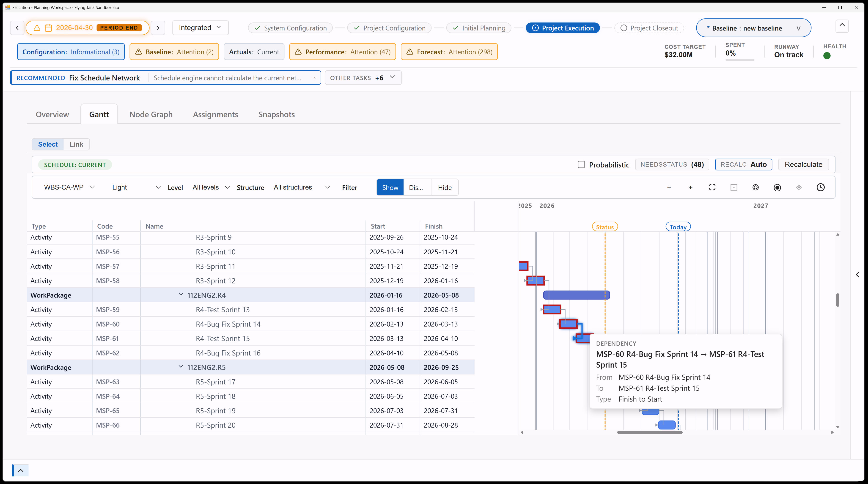868x484 pixels.
Task: Collapse the 112ENG2.R4 work package
Action: [181, 294]
